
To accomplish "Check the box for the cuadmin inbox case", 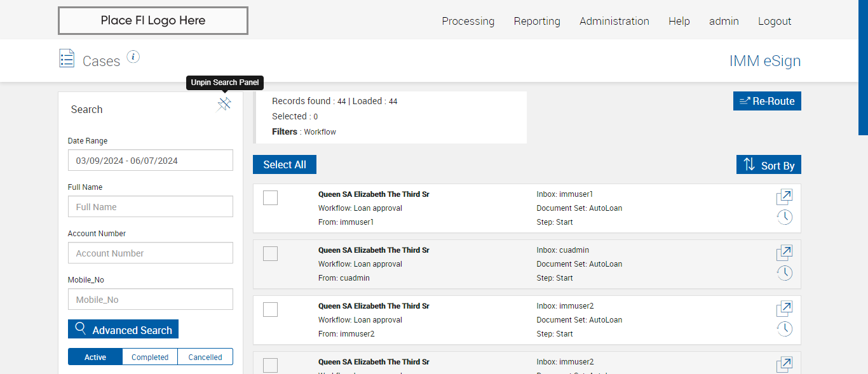I will pyautogui.click(x=270, y=254).
